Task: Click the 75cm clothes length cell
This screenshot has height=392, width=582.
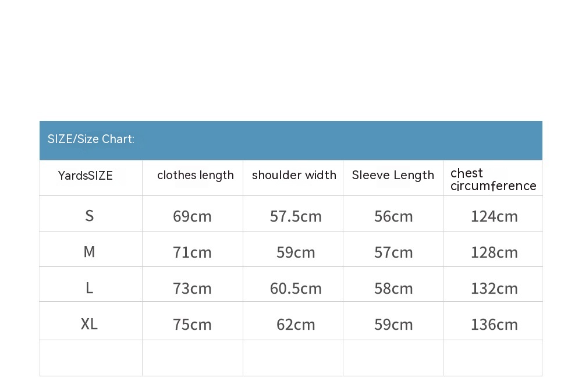Action: click(192, 325)
